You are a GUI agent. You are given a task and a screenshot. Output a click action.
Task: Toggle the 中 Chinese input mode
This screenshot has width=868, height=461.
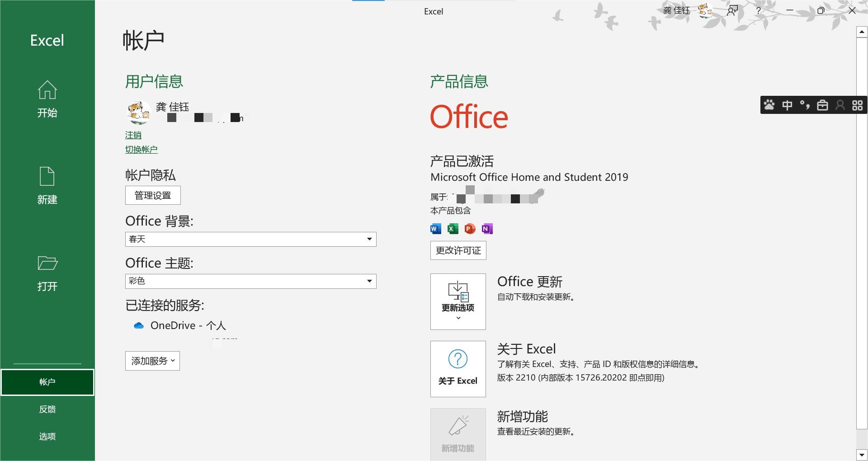[787, 105]
